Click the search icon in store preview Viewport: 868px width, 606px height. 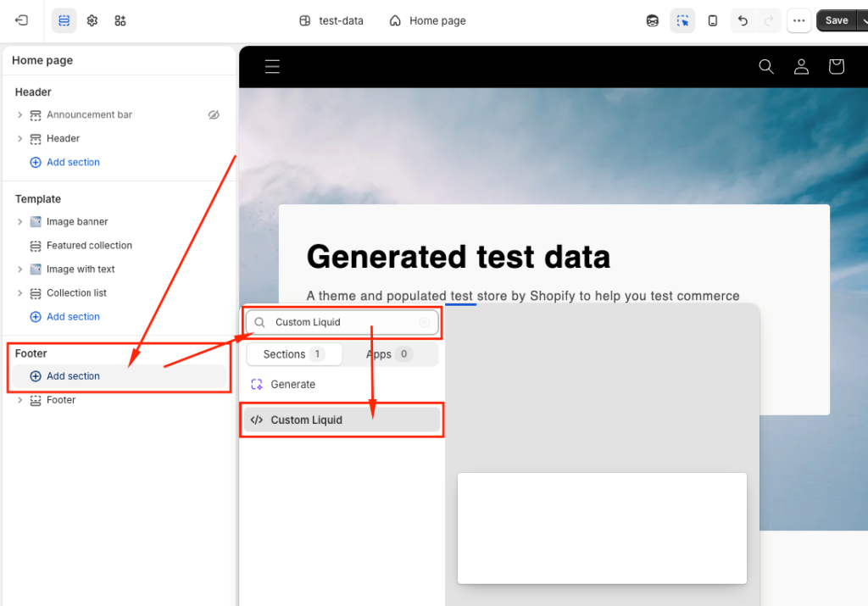766,66
